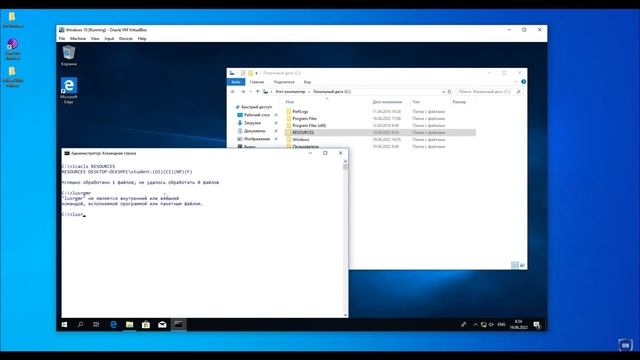The width and height of the screenshot is (640, 360).
Task: Switch Explorer to large icons view
Action: (522, 265)
